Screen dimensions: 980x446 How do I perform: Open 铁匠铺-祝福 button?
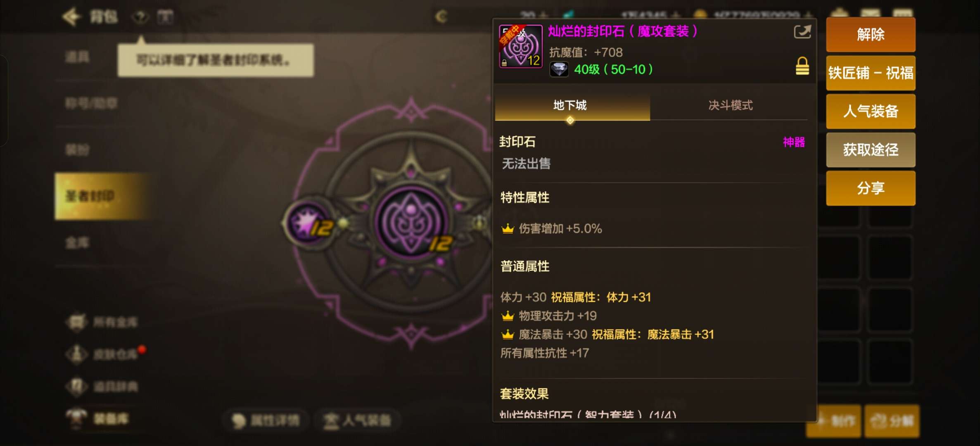click(871, 73)
